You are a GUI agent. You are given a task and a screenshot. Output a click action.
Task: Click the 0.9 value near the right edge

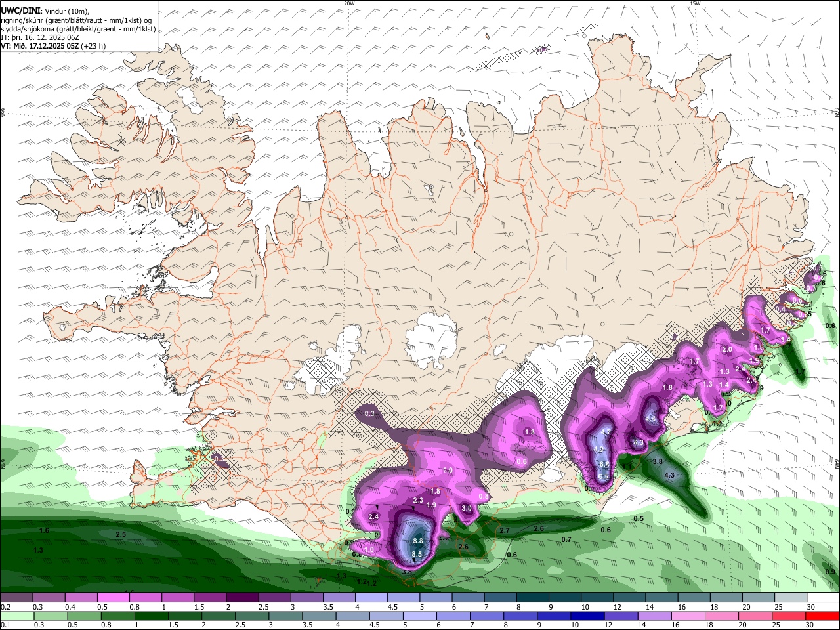click(x=830, y=572)
